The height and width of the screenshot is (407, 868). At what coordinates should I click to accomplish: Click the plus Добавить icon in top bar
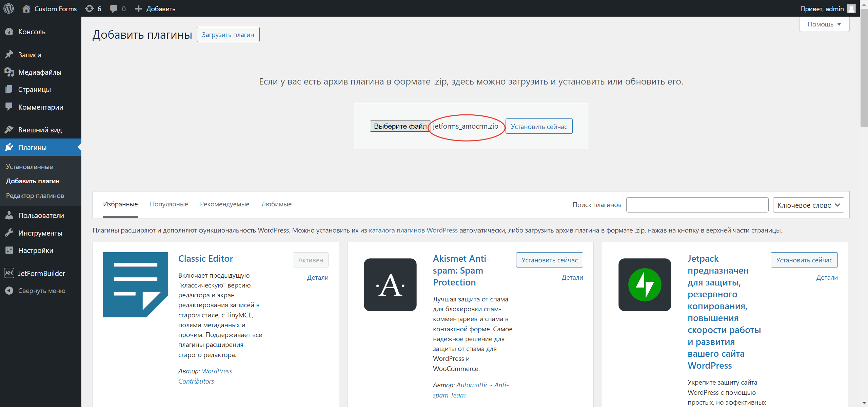point(138,8)
